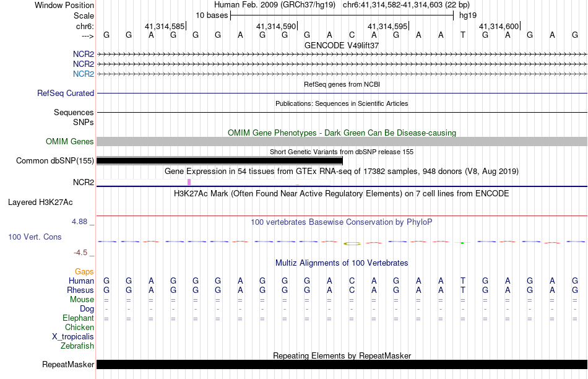Click the Mouse species row label
This screenshot has height=379, width=588.
(x=82, y=300)
